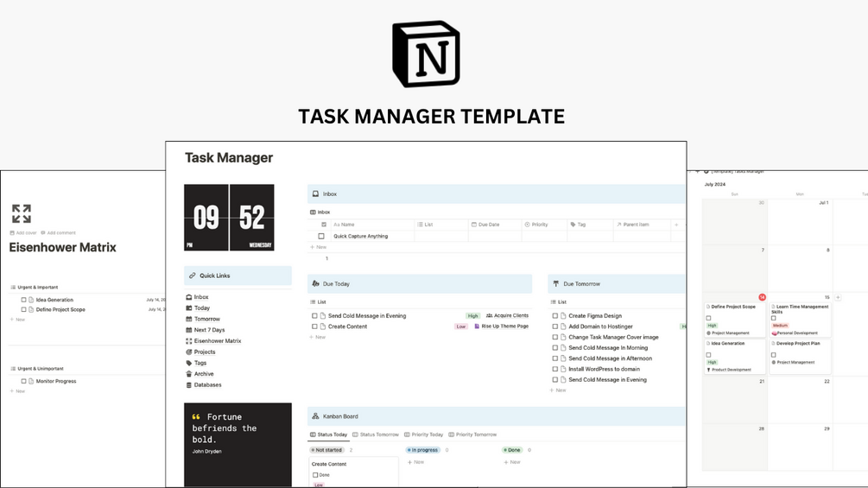Open the Inbox icon in Quick Links
Image resolution: width=868 pixels, height=488 pixels.
pos(189,297)
